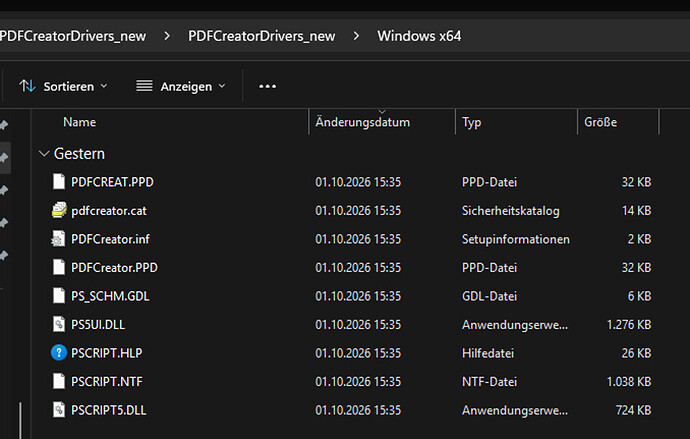Viewport: 690px width, 439px height.
Task: Click the 1.276 KB size cell
Action: pos(629,325)
